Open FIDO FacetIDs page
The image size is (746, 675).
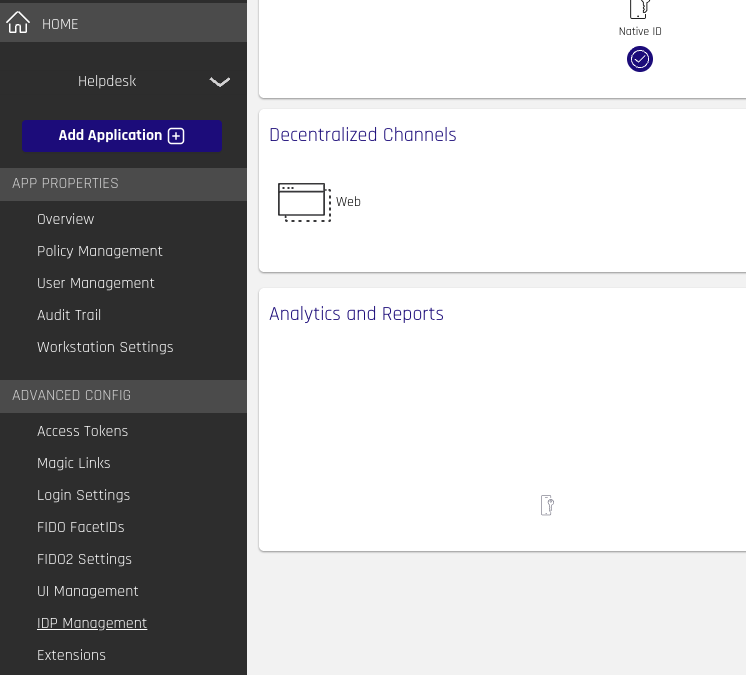(x=81, y=527)
